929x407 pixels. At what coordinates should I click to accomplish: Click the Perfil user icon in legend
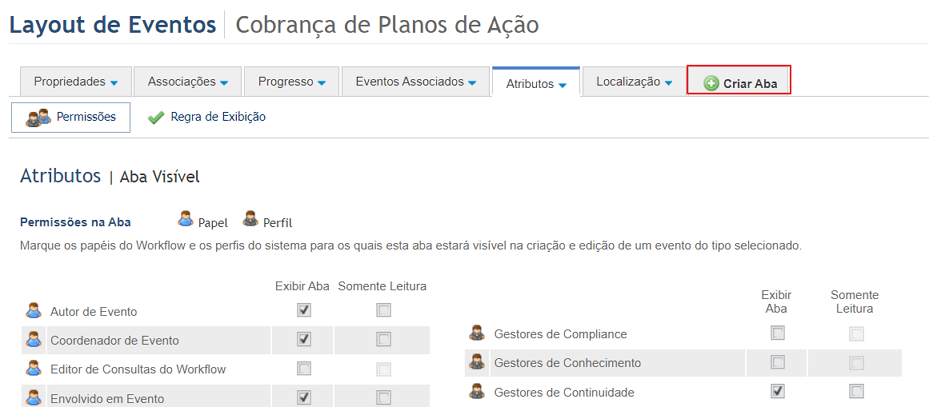(x=251, y=219)
